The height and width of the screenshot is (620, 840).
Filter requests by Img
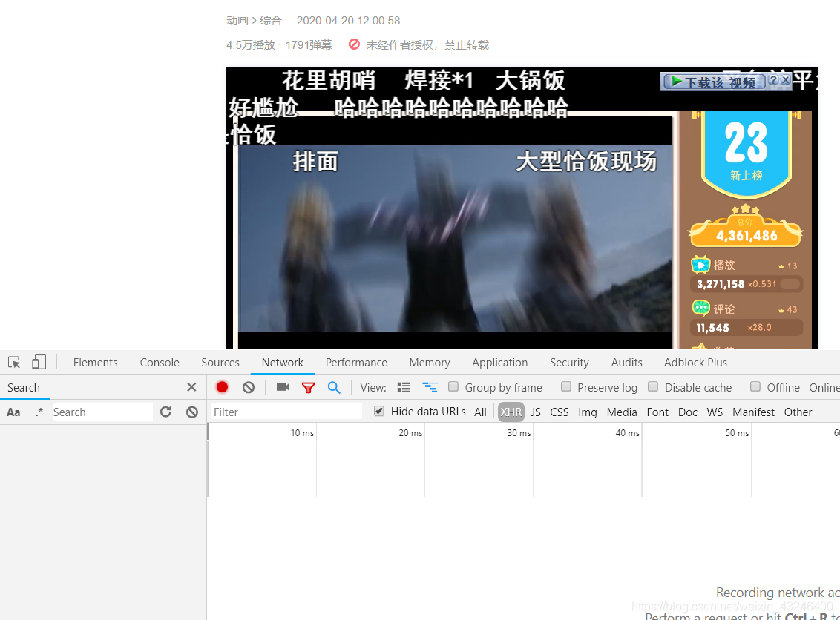pyautogui.click(x=588, y=412)
